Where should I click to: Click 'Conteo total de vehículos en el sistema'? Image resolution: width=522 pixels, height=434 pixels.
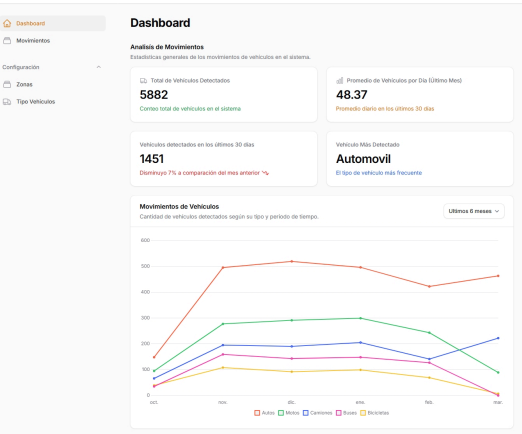(x=190, y=109)
